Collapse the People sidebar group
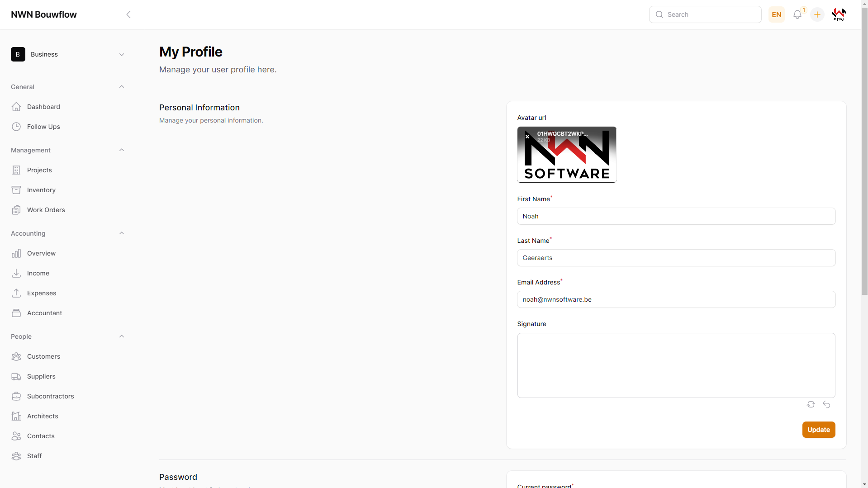The height and width of the screenshot is (488, 868). [x=121, y=336]
